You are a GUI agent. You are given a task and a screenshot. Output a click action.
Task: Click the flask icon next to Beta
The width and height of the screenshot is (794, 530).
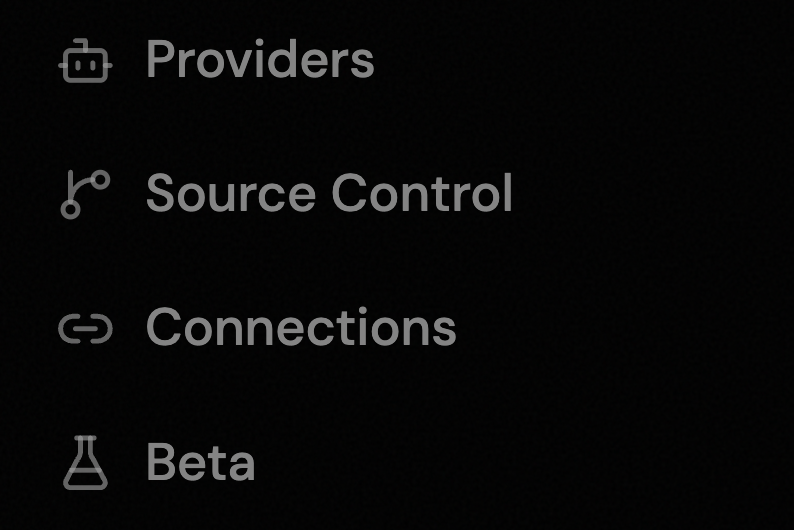(x=85, y=463)
